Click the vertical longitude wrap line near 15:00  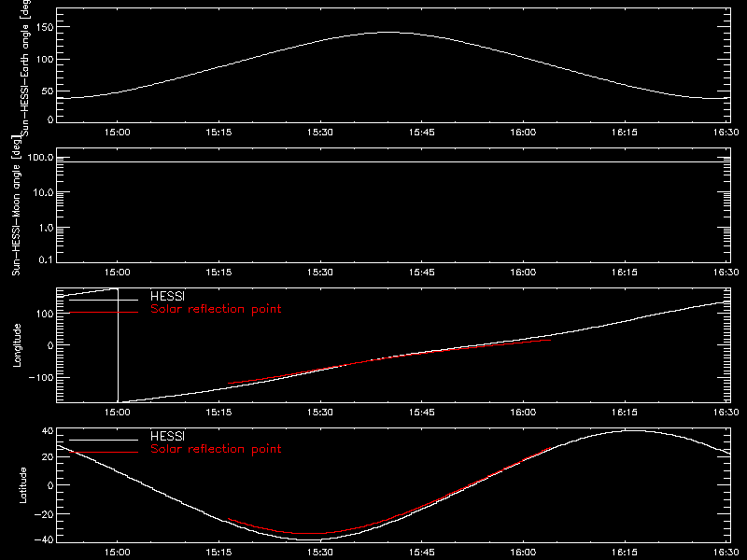118,345
